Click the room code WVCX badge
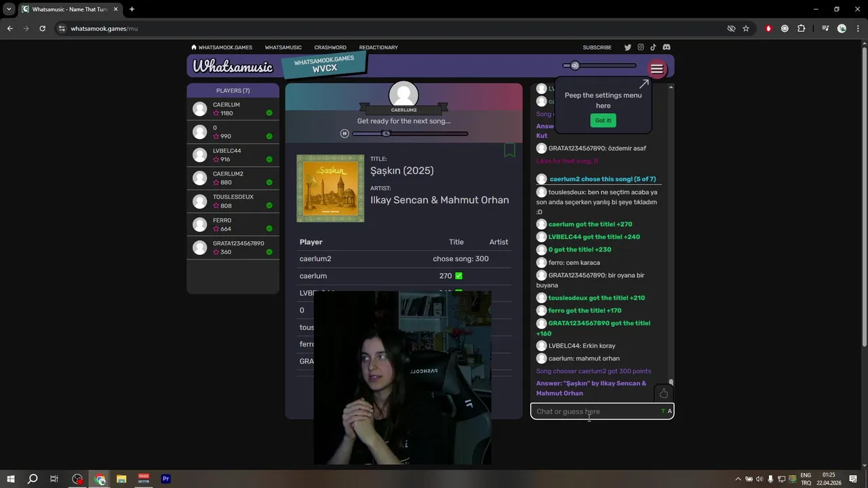Viewport: 868px width, 488px height. click(x=324, y=65)
